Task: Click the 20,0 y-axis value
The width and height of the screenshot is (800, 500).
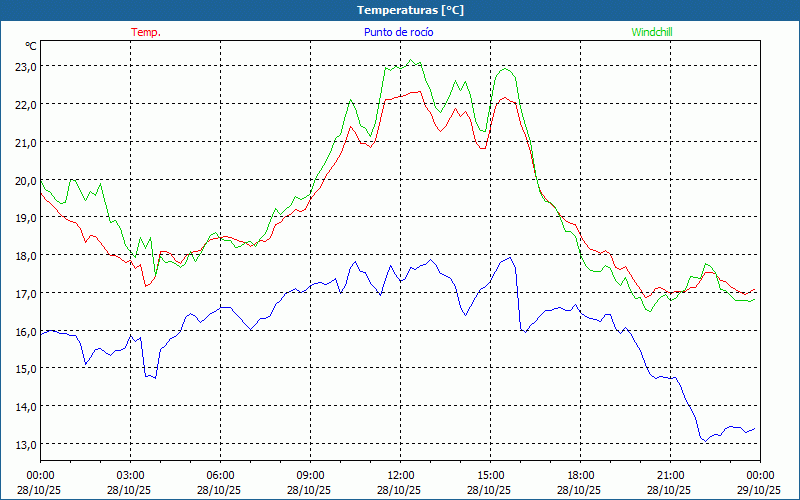Action: (x=25, y=181)
